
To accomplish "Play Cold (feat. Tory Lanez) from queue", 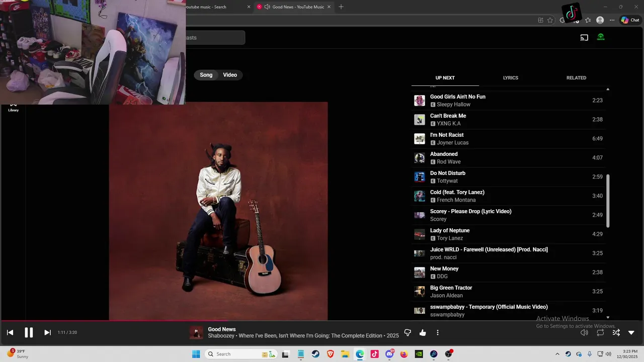I will 508,196.
